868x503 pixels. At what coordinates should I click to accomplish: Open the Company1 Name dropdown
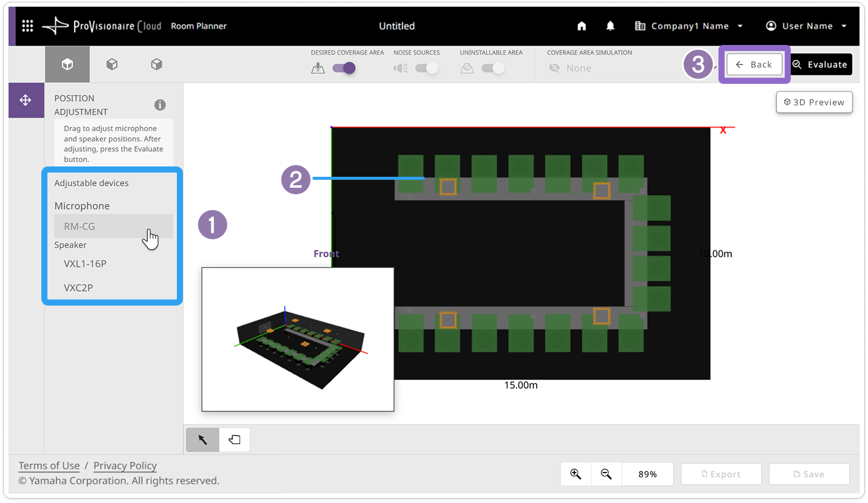click(x=689, y=26)
